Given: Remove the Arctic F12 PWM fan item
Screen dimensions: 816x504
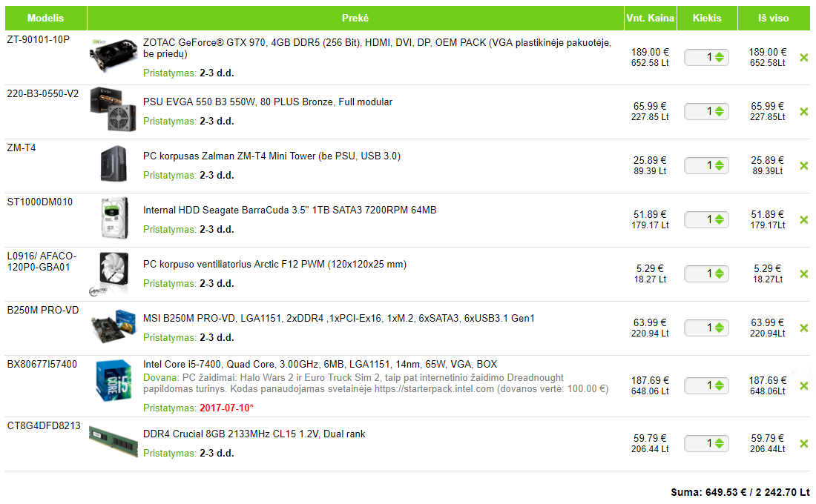Looking at the screenshot, I should (804, 273).
